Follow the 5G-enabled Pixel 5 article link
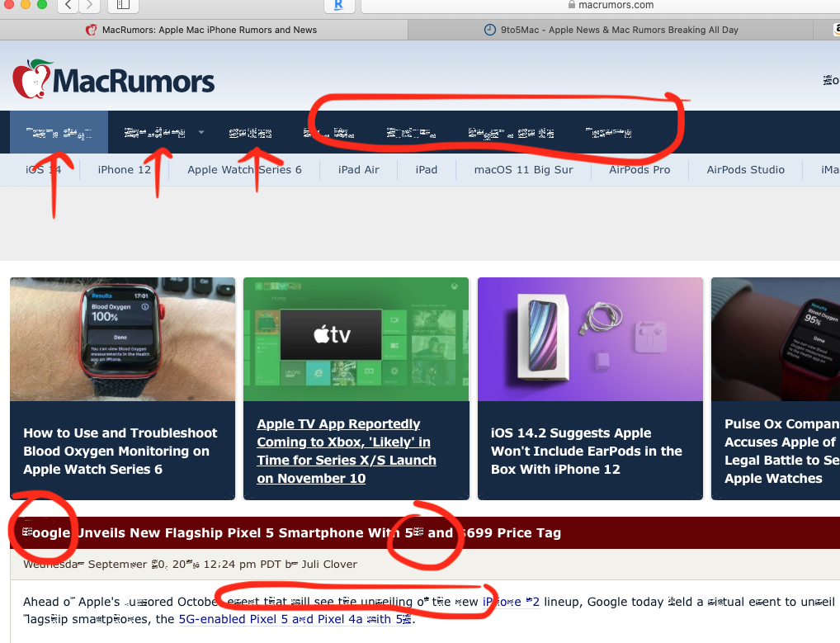The width and height of the screenshot is (840, 643). 295,619
